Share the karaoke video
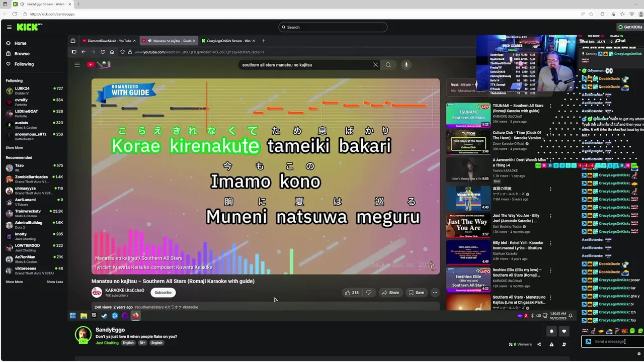The width and height of the screenshot is (644, 362). [390, 293]
